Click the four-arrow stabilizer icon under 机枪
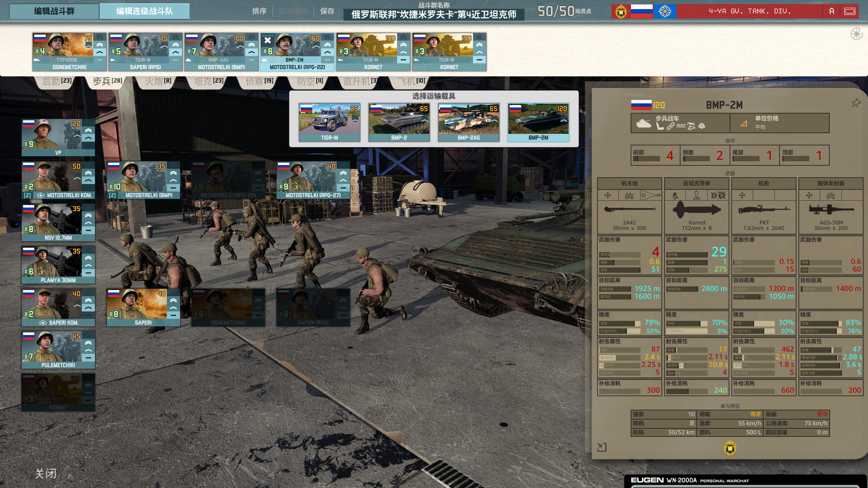The width and height of the screenshot is (868, 488). coord(742,196)
